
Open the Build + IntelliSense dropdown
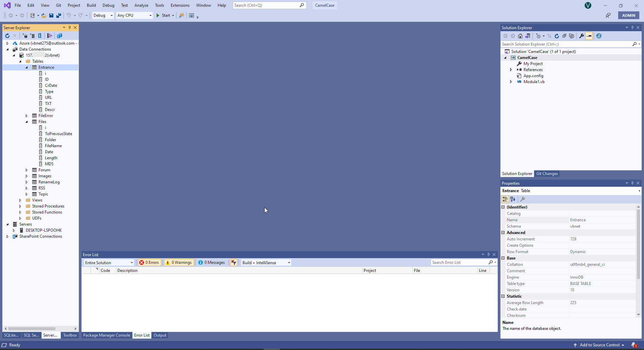[x=266, y=262]
